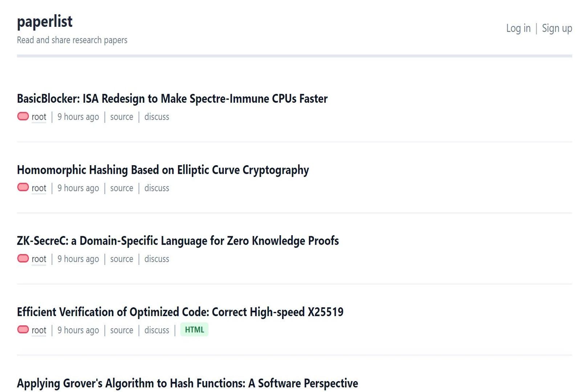This screenshot has width=581, height=392.
Task: Click root's avatar beside Homomorphic Hashing entry
Action: coord(22,188)
